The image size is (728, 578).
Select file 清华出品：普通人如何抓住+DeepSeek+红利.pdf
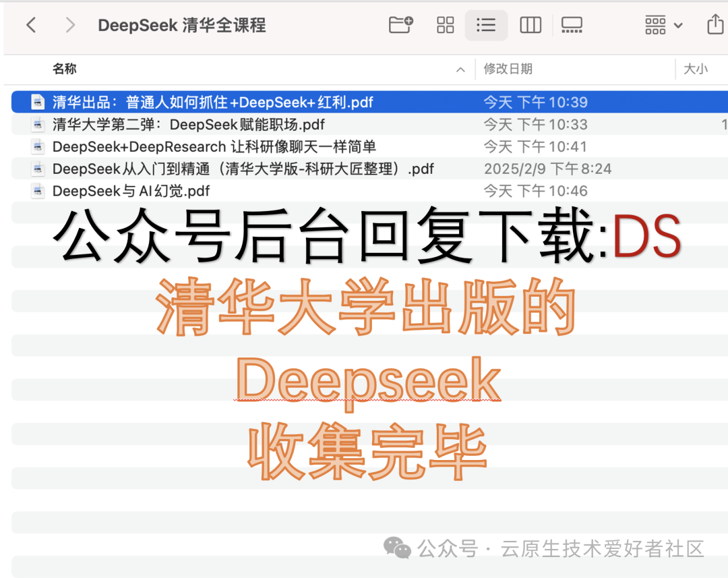click(369, 102)
